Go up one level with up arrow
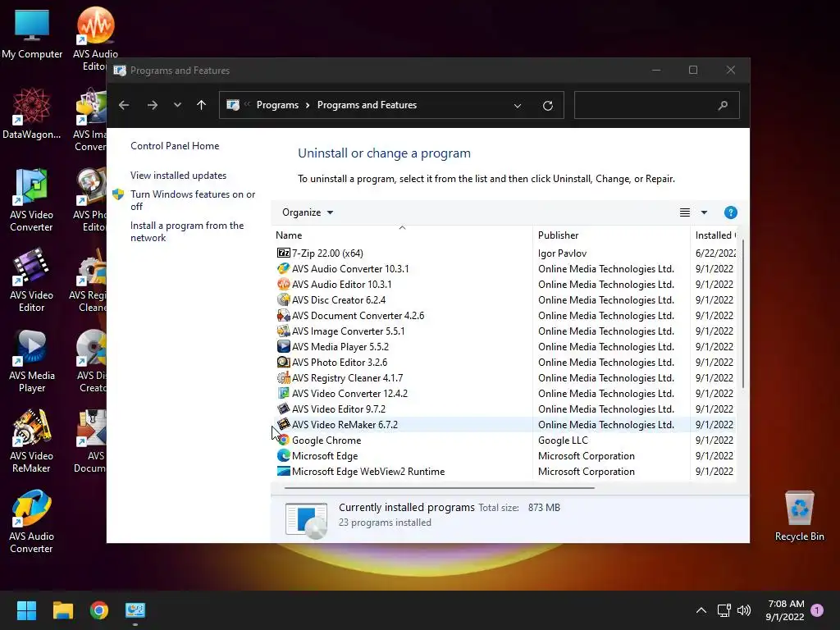 [201, 105]
